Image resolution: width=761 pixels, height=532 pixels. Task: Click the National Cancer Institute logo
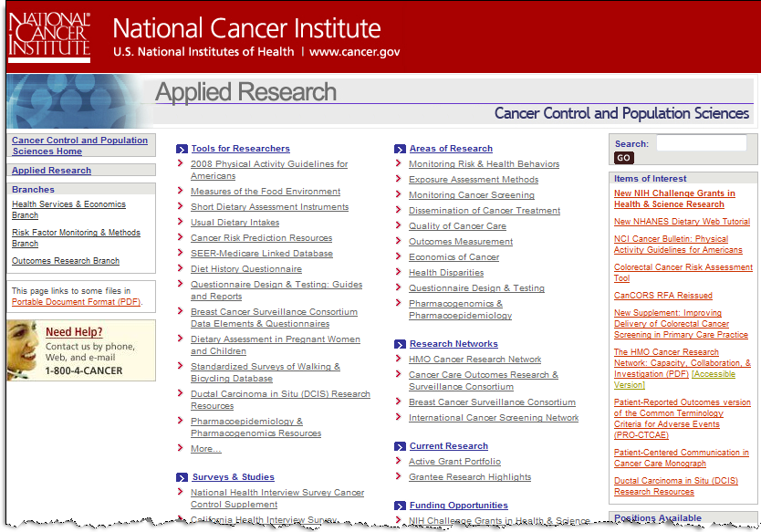tap(49, 37)
